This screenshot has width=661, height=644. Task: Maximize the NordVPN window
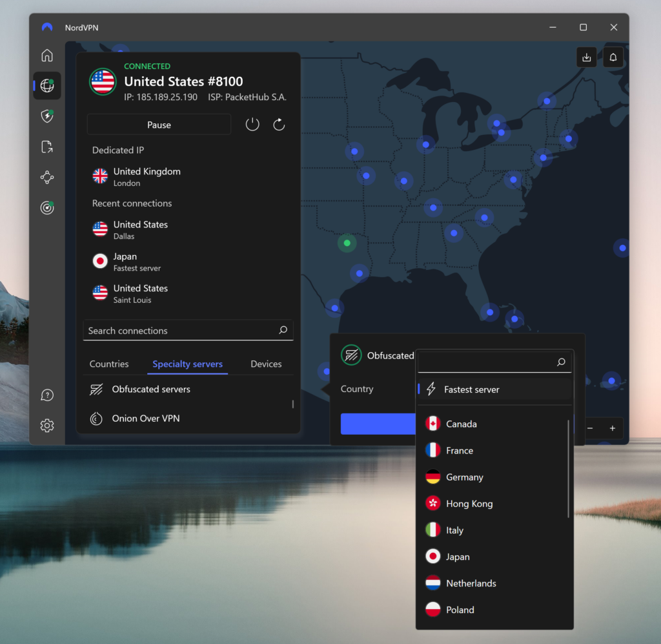(x=583, y=27)
